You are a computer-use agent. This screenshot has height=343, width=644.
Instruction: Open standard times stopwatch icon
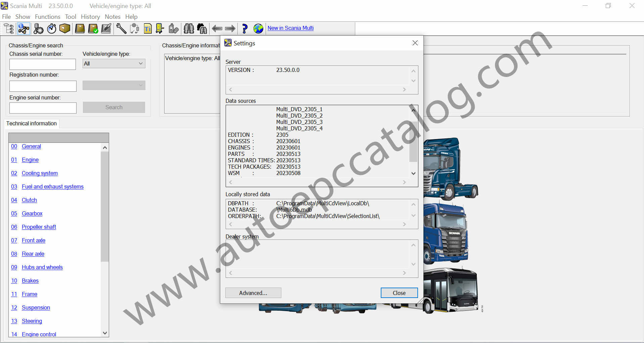(52, 29)
